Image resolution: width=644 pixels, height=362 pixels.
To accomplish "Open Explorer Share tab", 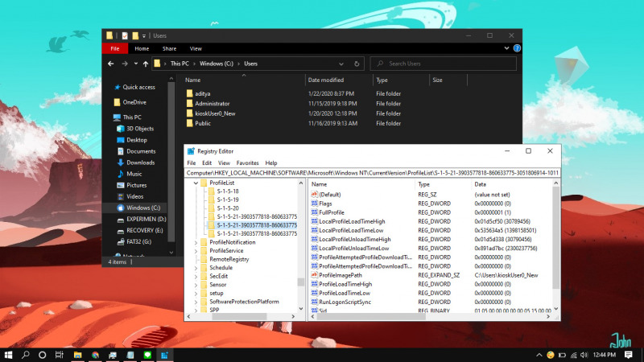I will pyautogui.click(x=169, y=48).
